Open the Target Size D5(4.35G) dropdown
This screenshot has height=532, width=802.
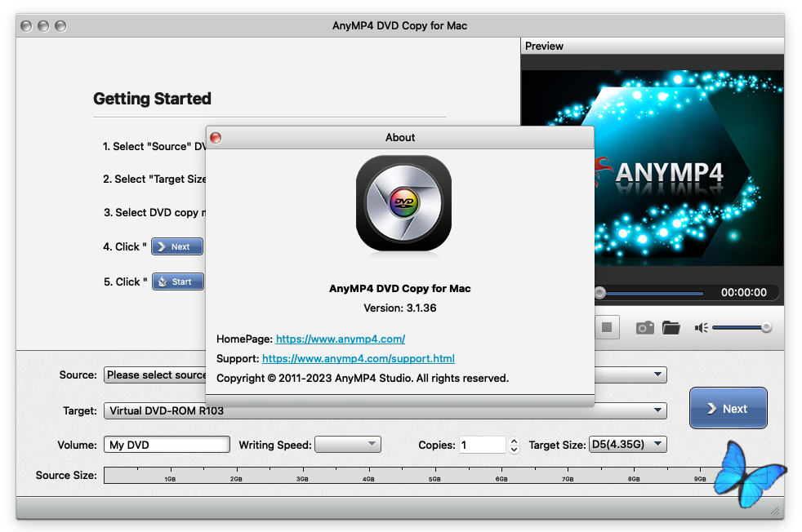coord(627,445)
